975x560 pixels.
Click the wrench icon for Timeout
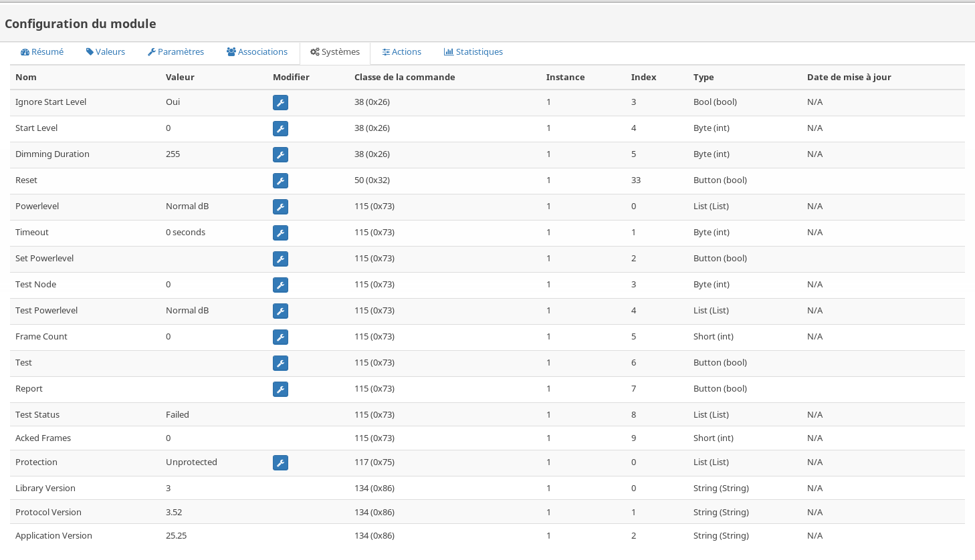click(x=280, y=233)
